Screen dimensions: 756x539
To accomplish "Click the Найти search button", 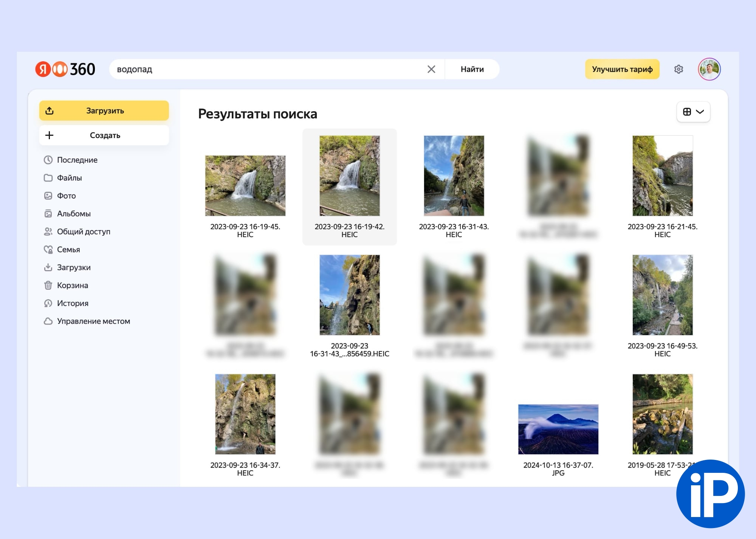I will click(x=472, y=69).
